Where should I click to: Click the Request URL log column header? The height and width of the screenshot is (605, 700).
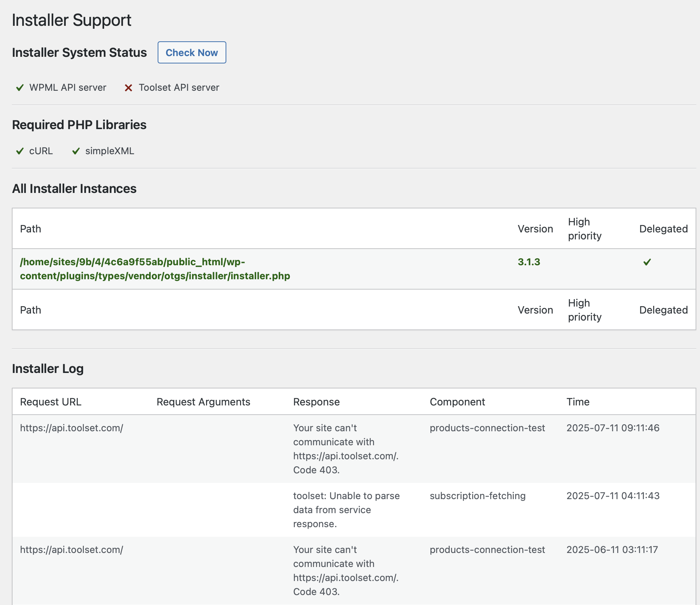coord(51,402)
